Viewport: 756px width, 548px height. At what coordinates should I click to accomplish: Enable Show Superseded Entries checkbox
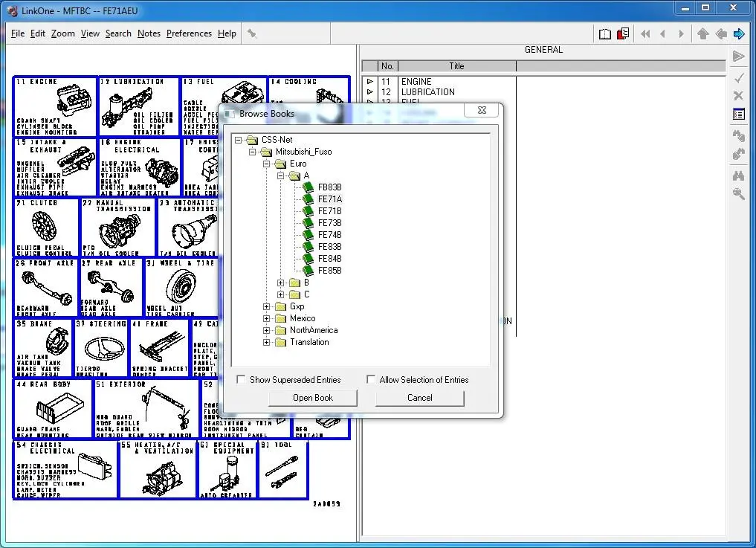click(241, 379)
